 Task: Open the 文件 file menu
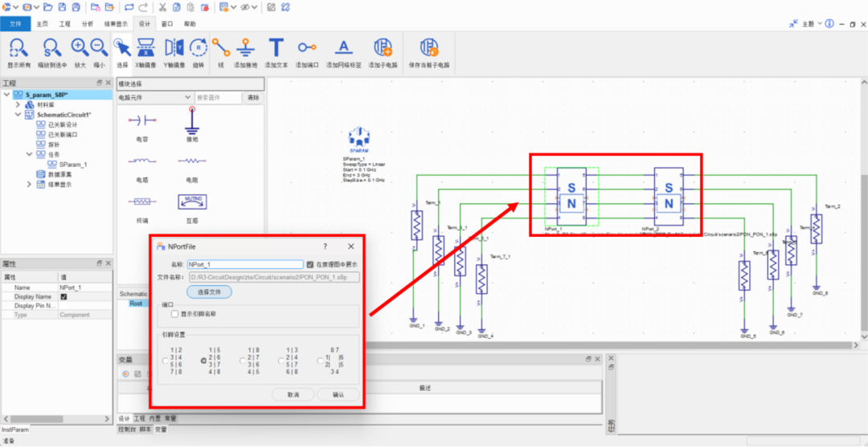15,24
